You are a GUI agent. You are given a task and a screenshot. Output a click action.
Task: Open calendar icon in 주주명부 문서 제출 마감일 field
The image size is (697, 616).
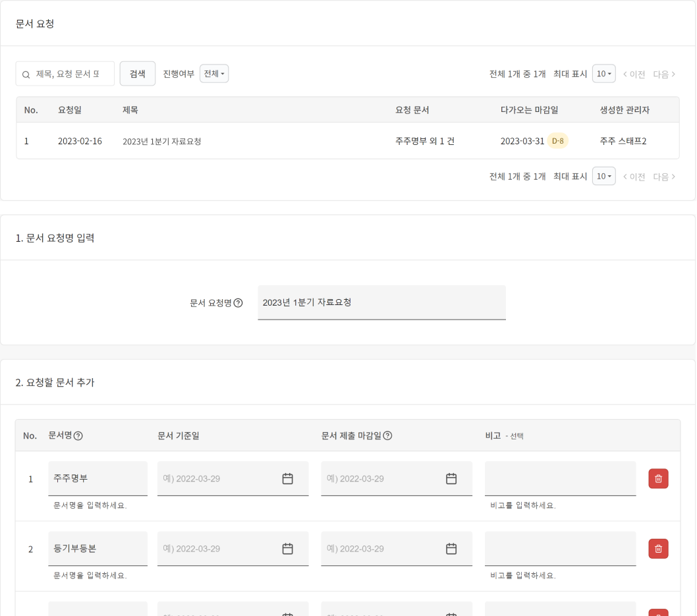tap(451, 479)
